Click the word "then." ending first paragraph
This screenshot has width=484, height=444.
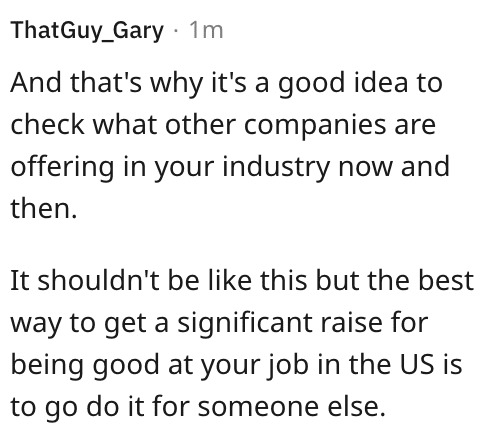point(44,208)
